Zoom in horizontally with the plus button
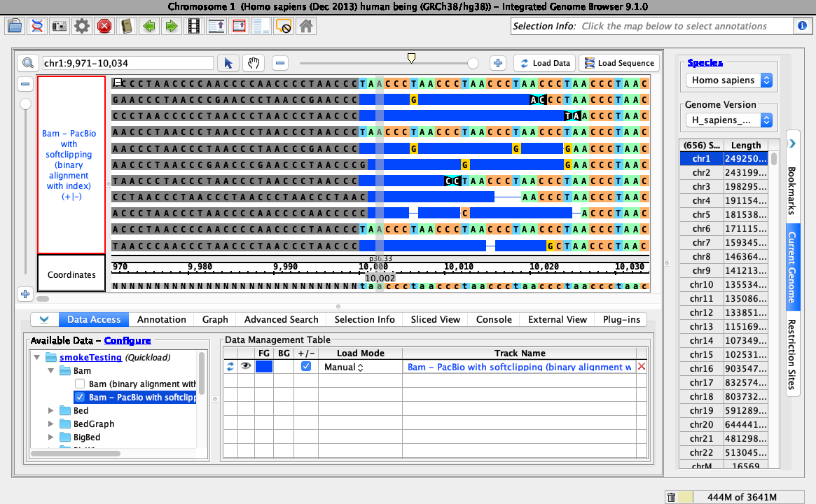 click(498, 63)
